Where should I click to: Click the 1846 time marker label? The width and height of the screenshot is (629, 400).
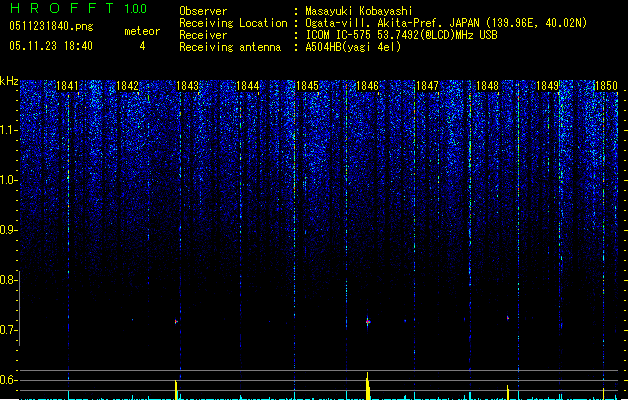(367, 86)
